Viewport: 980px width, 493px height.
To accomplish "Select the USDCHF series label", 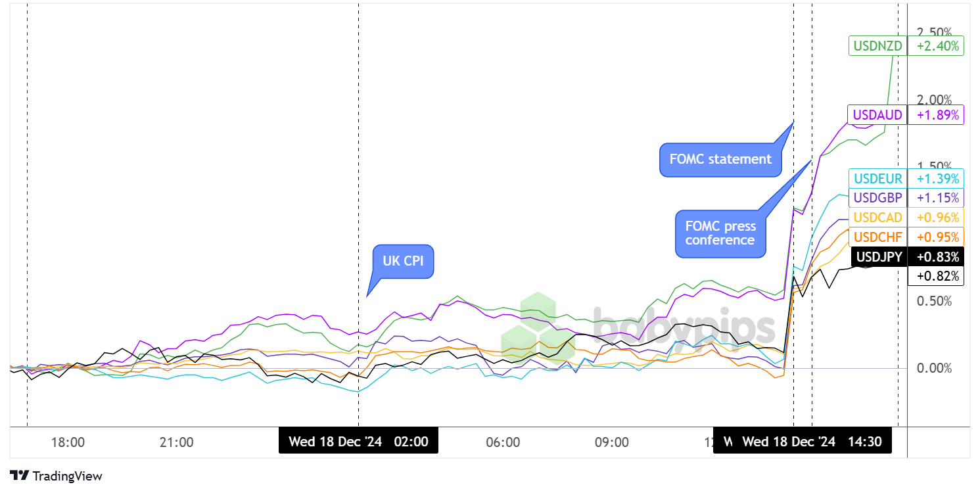I will point(877,237).
